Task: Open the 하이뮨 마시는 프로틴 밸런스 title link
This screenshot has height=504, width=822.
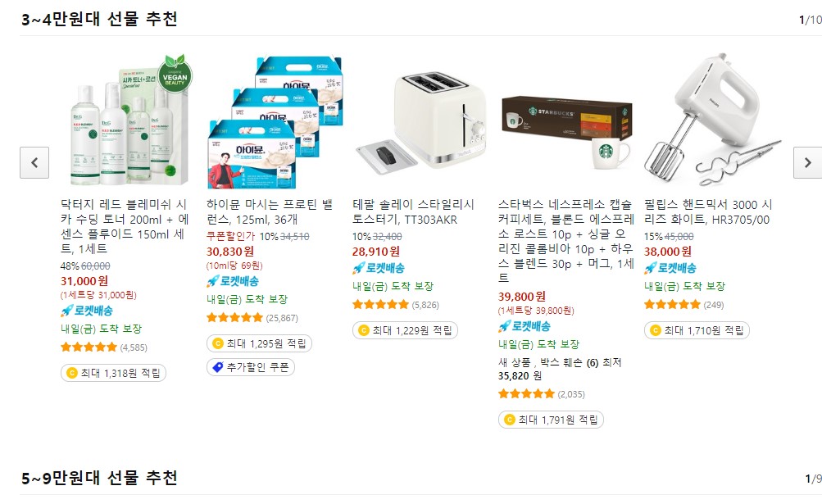Action: 270,212
